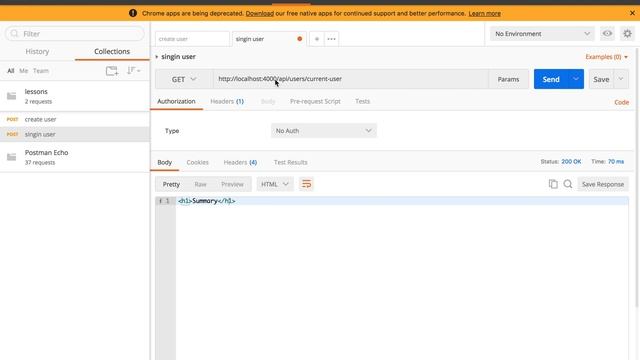
Task: Open the Code snippet link
Action: (x=622, y=102)
